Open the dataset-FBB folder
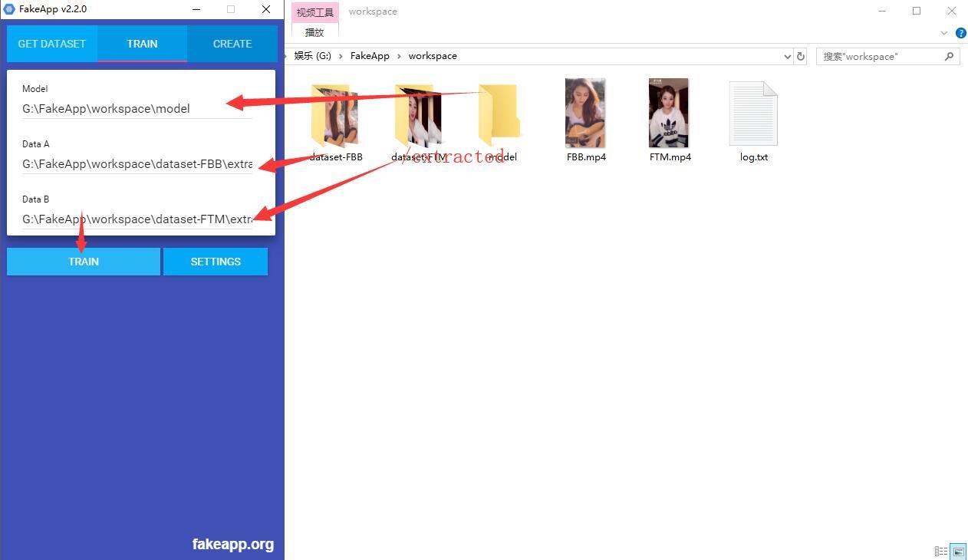 click(335, 115)
